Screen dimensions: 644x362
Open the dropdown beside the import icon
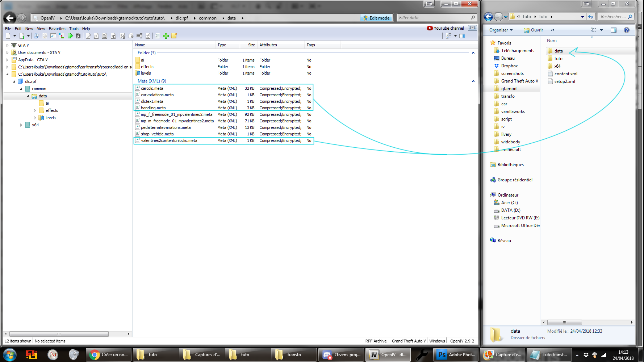[28, 36]
